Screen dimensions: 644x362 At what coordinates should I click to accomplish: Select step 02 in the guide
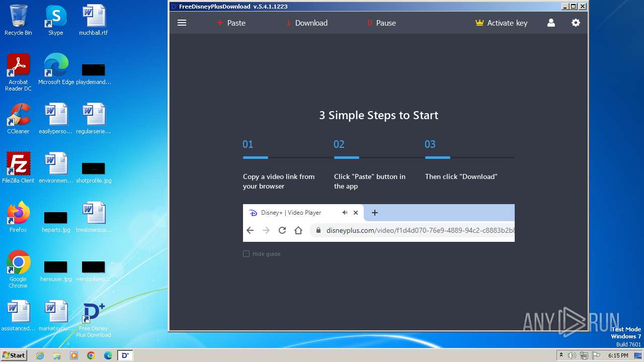[339, 144]
